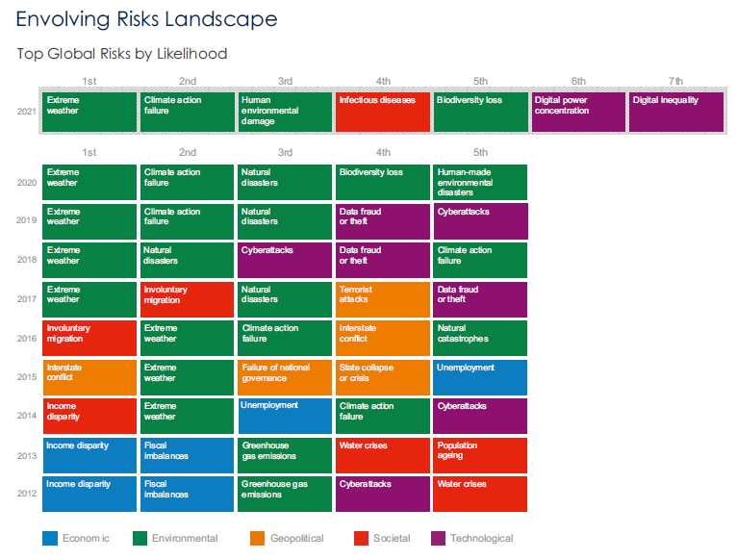Select the Population ageing cell
737x560 pixels.
[x=480, y=455]
